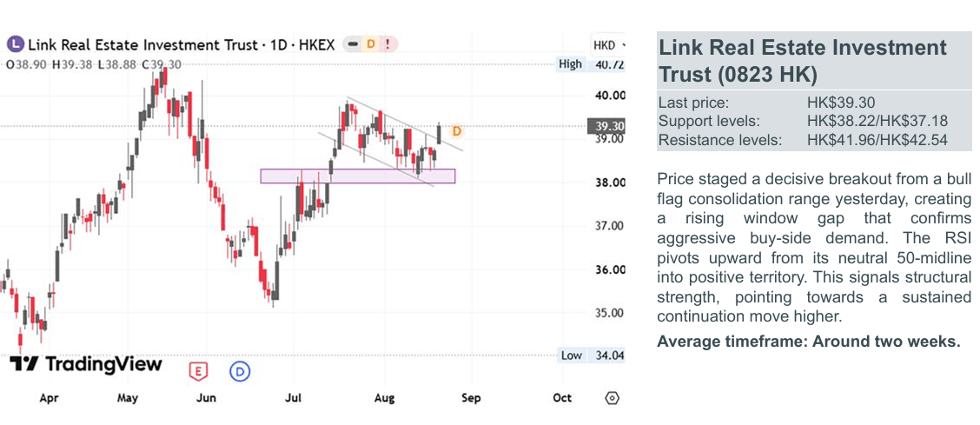Image resolution: width=980 pixels, height=425 pixels.
Task: Click the red exclamation badge in status pill
Action: click(x=387, y=45)
